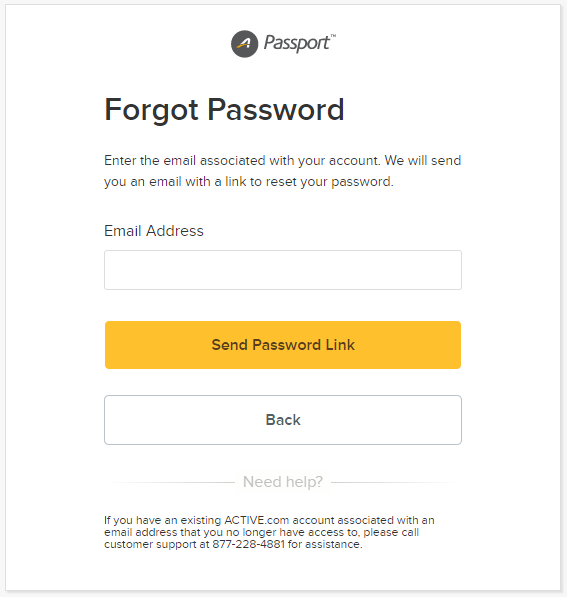567x597 pixels.
Task: Click the "for assistance" text at bottom
Action: click(x=325, y=544)
